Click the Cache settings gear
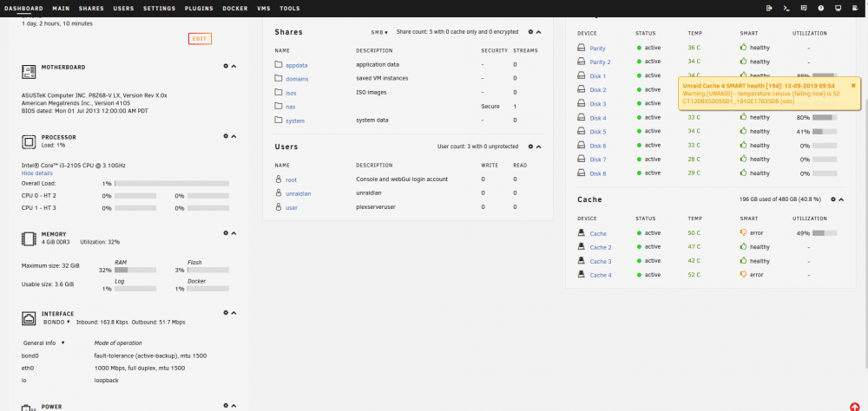Image resolution: width=868 pixels, height=411 pixels. coord(833,199)
